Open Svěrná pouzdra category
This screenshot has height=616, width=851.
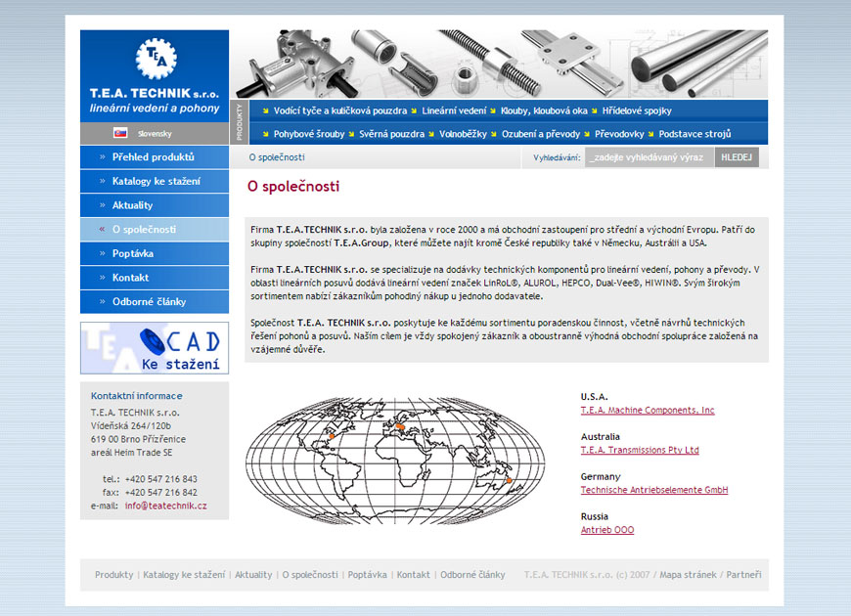pyautogui.click(x=392, y=134)
